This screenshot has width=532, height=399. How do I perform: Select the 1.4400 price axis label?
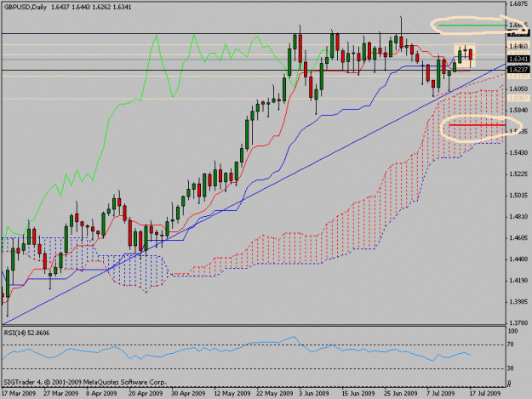tap(518, 259)
